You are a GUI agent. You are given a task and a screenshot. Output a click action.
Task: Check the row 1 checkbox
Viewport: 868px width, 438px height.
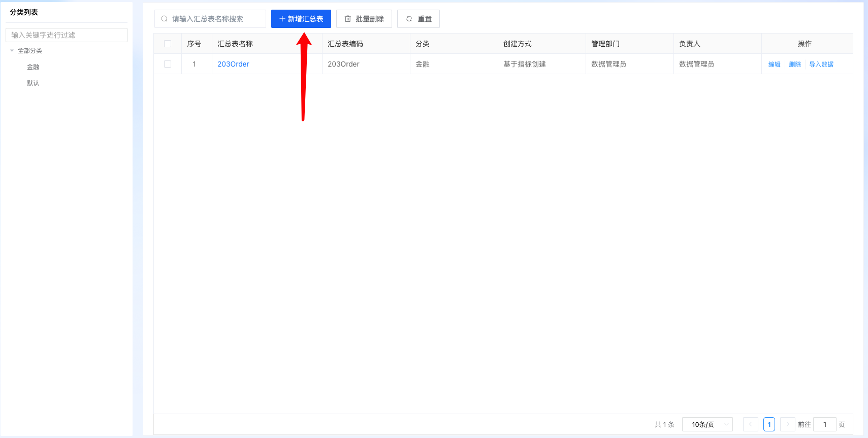pyautogui.click(x=168, y=64)
